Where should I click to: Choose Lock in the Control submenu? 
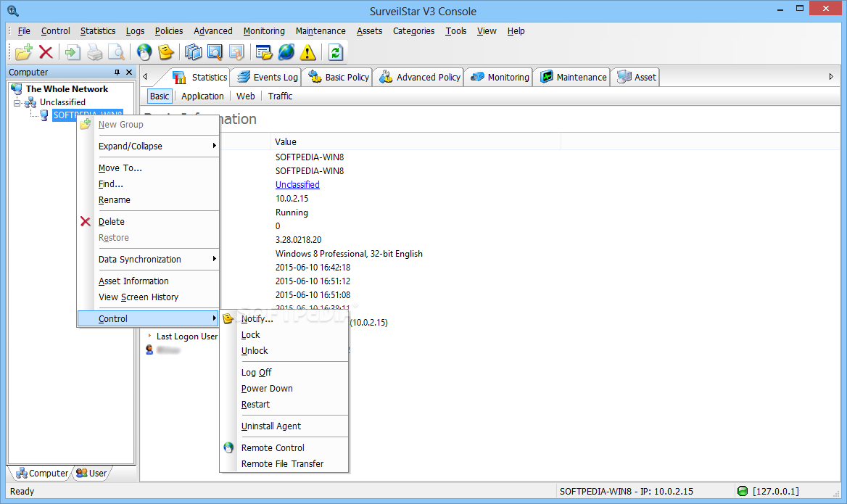(x=284, y=335)
